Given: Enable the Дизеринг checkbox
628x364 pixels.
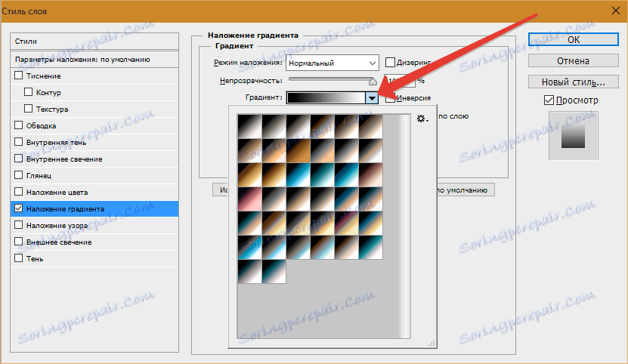Looking at the screenshot, I should [390, 63].
